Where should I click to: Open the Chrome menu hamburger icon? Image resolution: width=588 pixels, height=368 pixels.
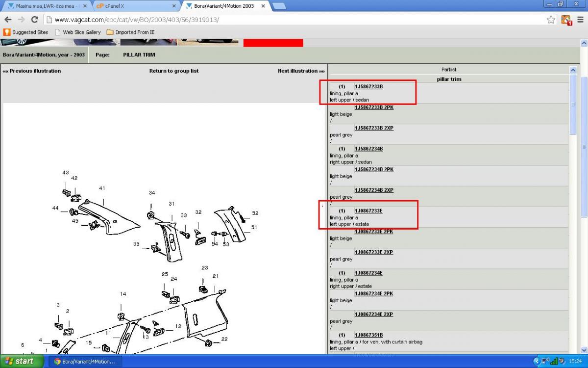point(580,20)
